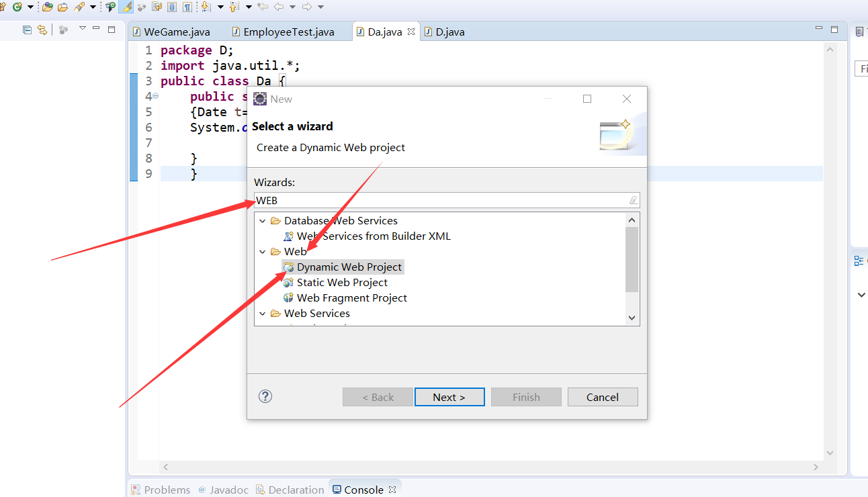Toggle Link with Editor in left panel

click(x=42, y=30)
